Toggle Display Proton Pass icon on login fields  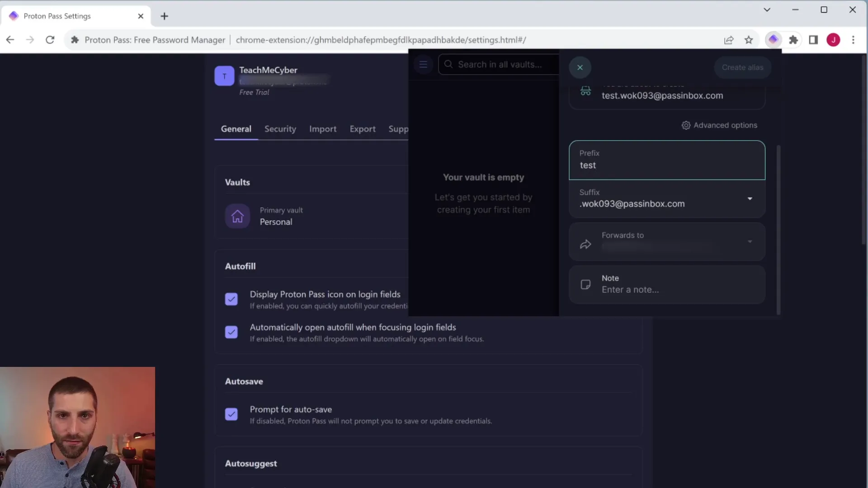[231, 299]
